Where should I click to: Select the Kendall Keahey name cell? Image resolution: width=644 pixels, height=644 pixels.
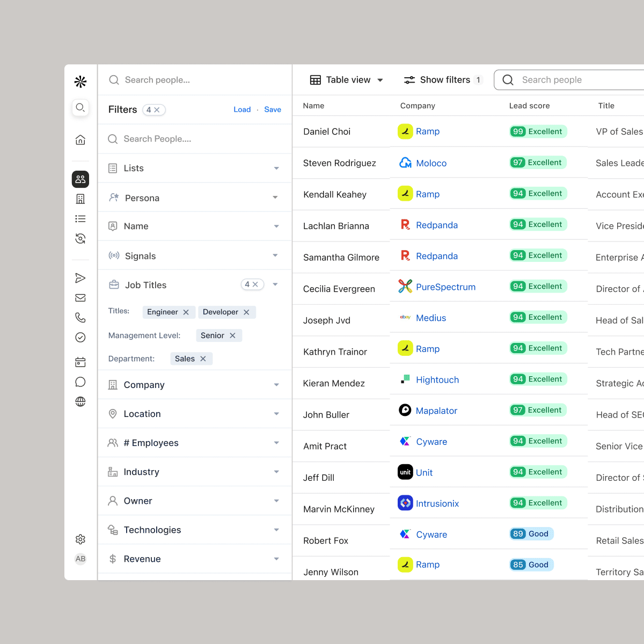335,194
